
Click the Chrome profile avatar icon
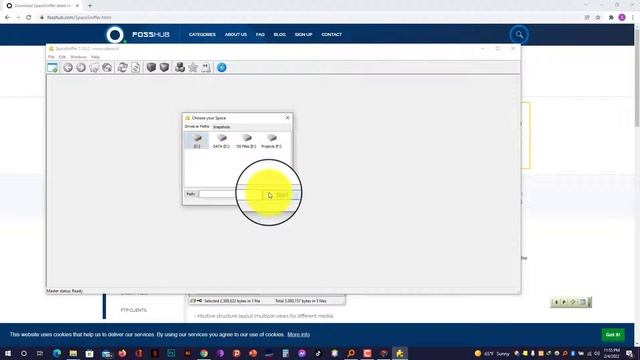[x=622, y=18]
